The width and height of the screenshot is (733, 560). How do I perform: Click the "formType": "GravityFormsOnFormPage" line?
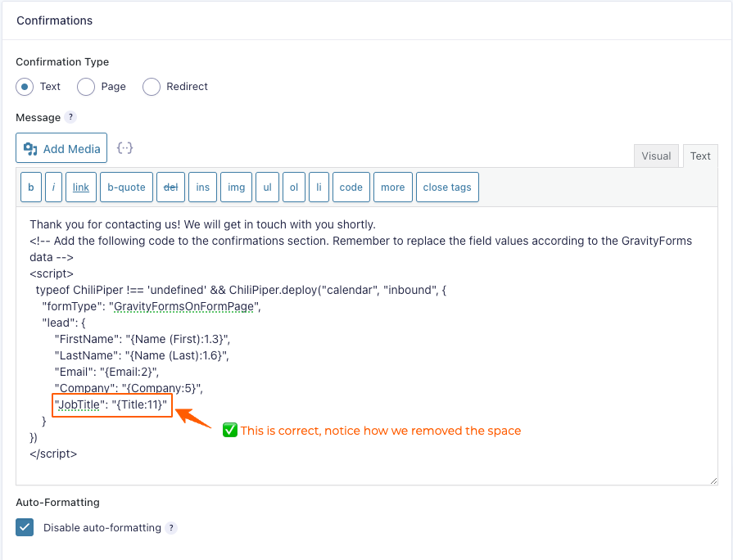pyautogui.click(x=152, y=306)
